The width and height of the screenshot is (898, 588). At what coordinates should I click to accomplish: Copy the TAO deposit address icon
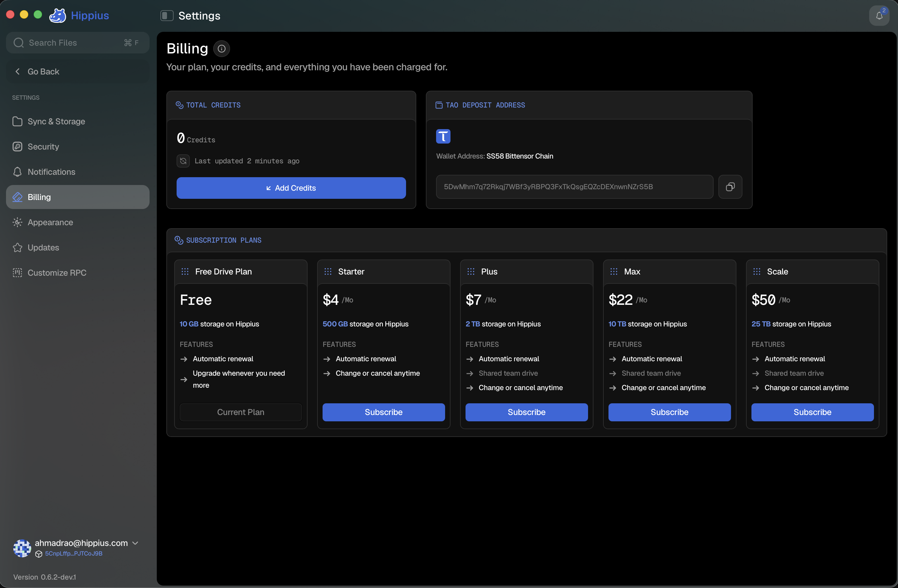click(x=730, y=187)
